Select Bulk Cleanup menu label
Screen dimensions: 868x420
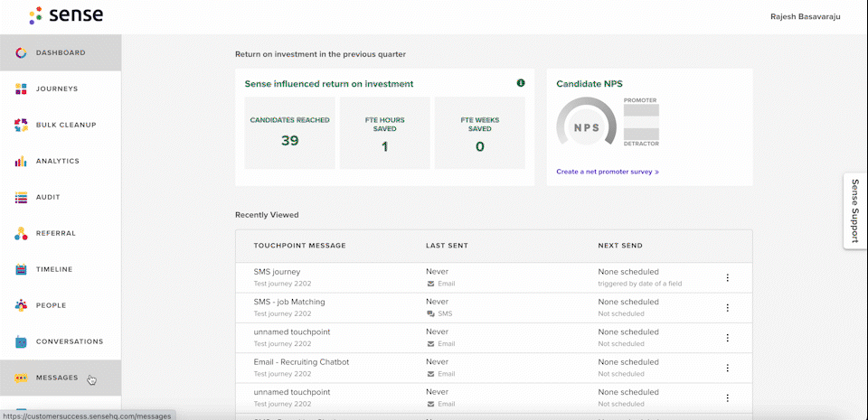[66, 125]
